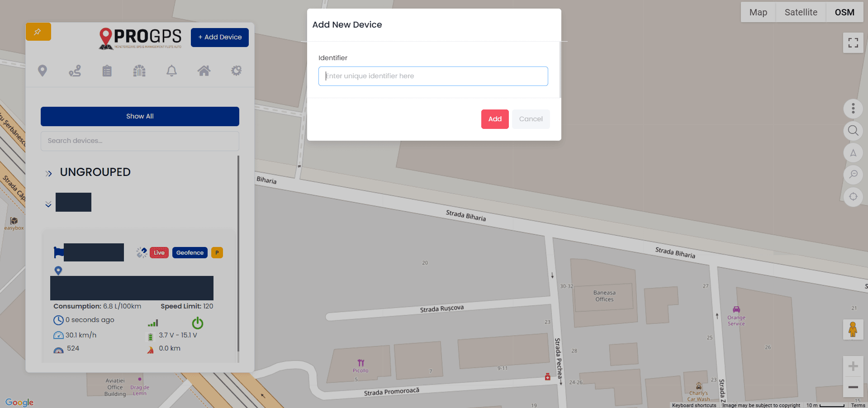The image size is (868, 408).
Task: Click the + Add Device button
Action: point(220,37)
